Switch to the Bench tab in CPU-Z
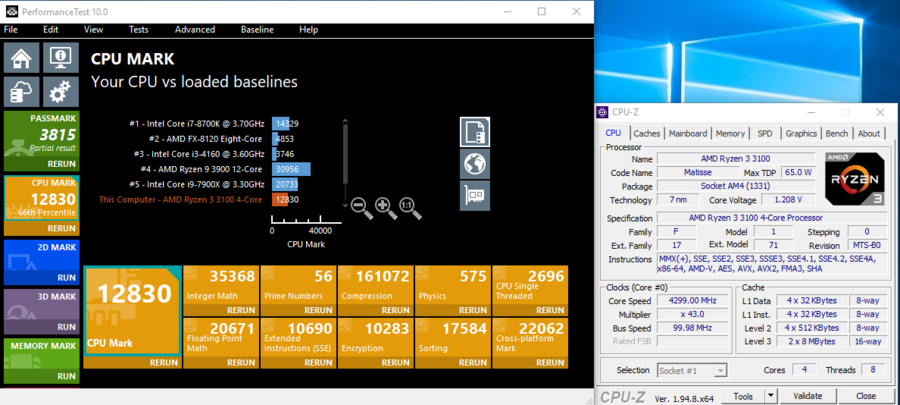Screen dimensions: 900x405 click(x=837, y=134)
